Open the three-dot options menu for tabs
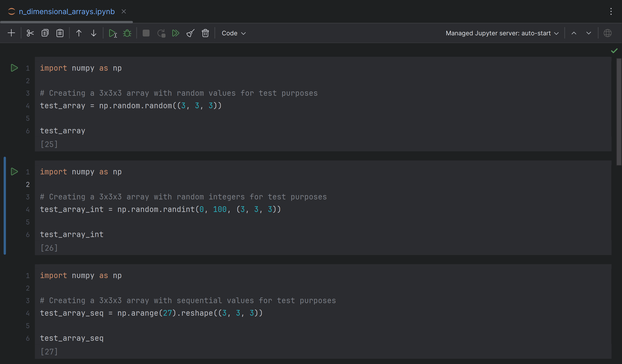This screenshot has height=364, width=622. coord(611,12)
